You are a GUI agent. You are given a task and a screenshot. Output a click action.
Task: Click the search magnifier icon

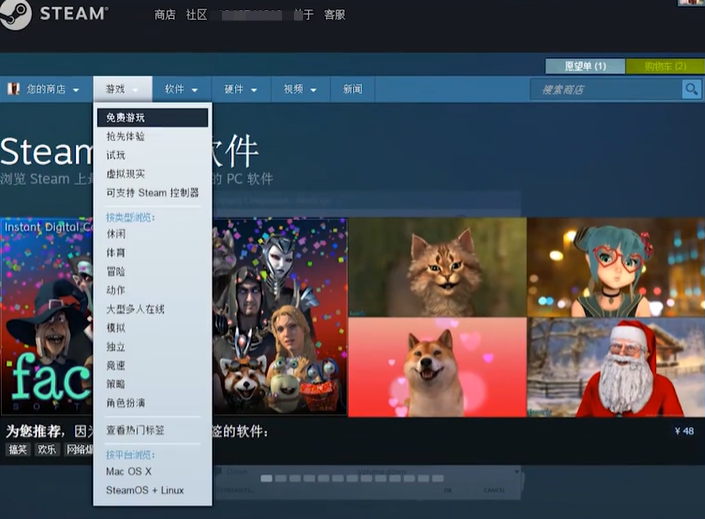[691, 89]
